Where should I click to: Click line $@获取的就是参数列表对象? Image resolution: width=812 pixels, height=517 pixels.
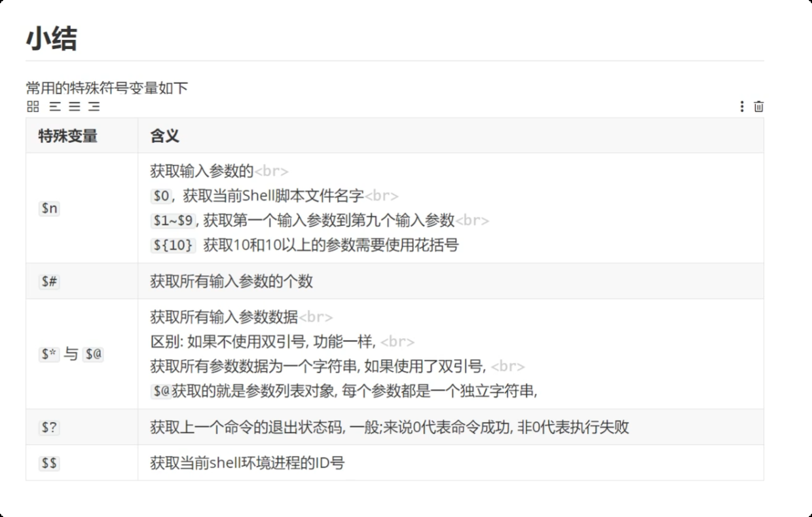(344, 391)
